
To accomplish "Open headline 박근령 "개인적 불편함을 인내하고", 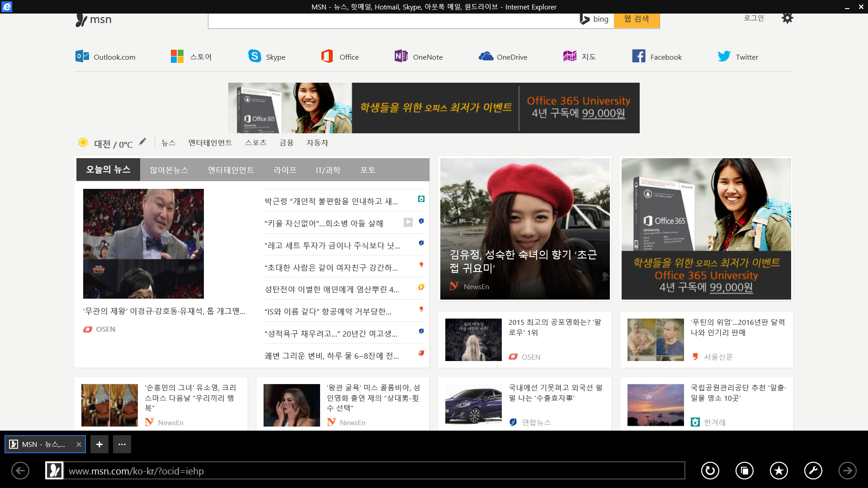I will click(331, 201).
